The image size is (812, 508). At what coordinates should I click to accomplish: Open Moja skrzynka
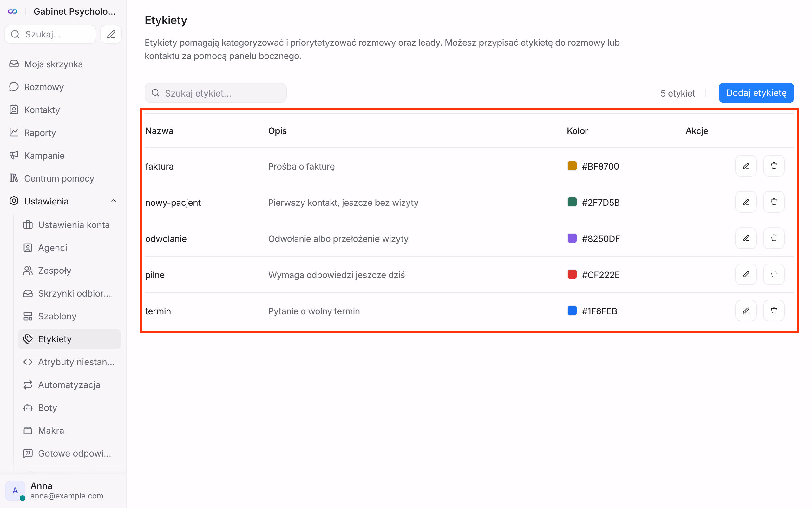(x=63, y=64)
